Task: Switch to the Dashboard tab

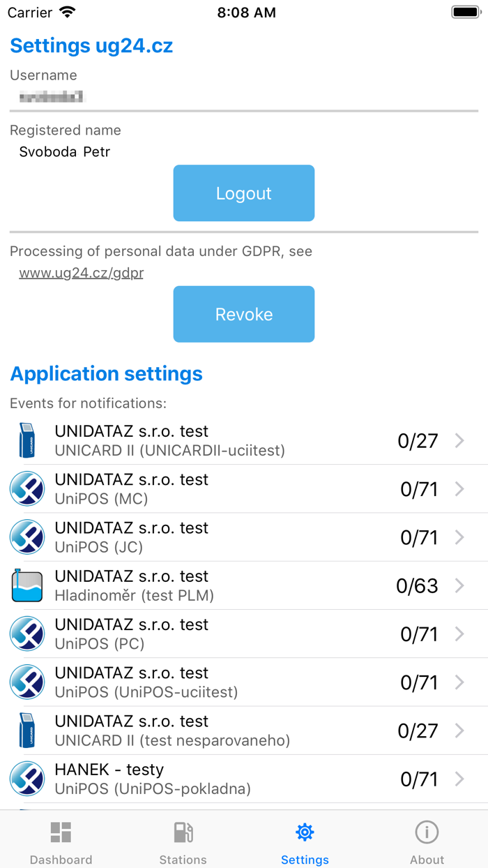Action: (61, 840)
